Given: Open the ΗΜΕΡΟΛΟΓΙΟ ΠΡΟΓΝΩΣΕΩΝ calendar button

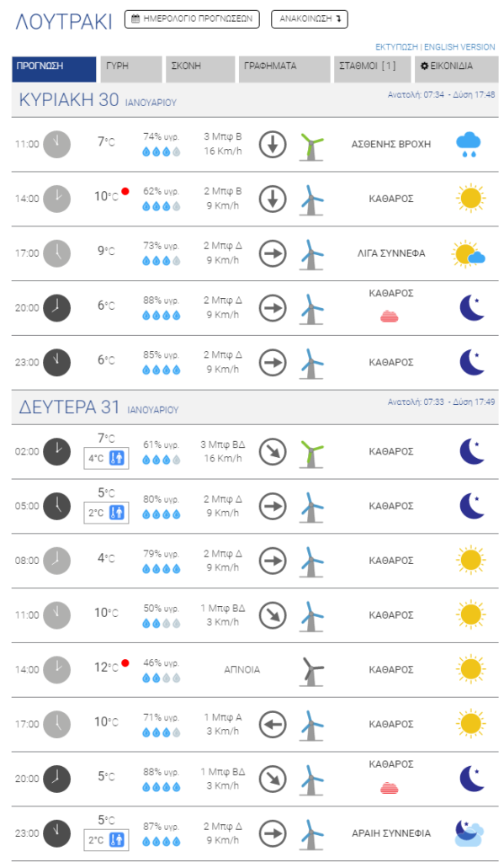Looking at the screenshot, I should point(192,19).
